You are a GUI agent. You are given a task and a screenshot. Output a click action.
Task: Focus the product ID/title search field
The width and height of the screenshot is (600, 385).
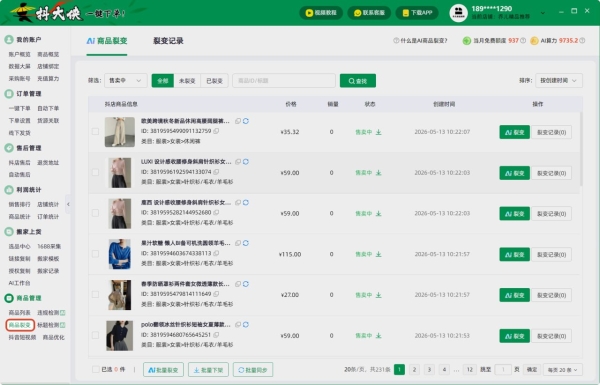284,81
